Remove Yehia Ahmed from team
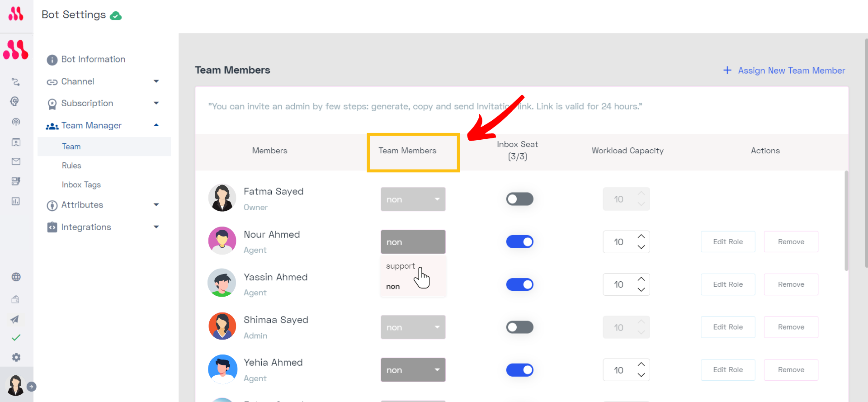Image resolution: width=868 pixels, height=402 pixels. tap(791, 370)
